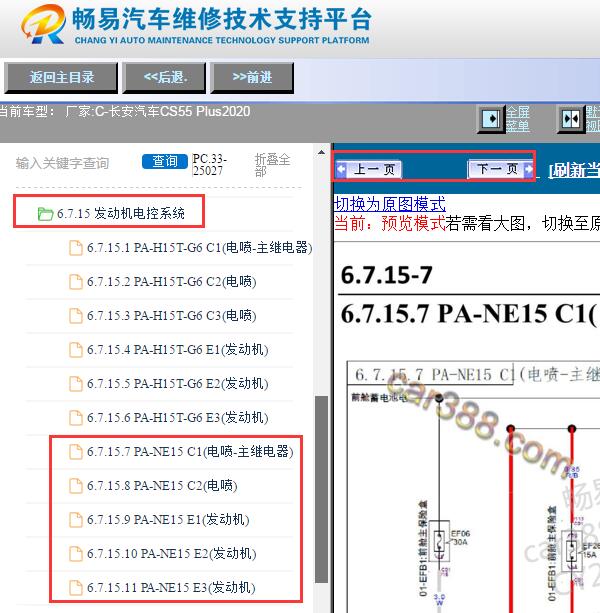This screenshot has width=600, height=613.
Task: Click page icon beside 6.7.15.6
Action: pyautogui.click(x=76, y=418)
